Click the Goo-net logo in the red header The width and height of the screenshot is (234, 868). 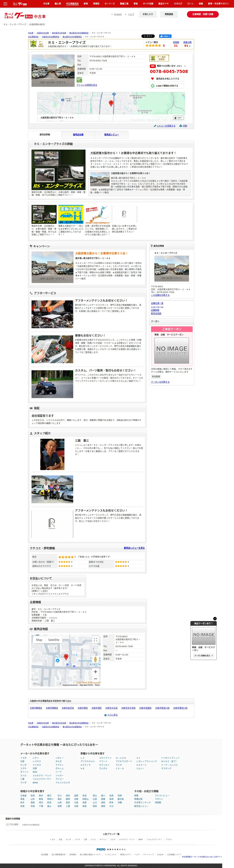pyautogui.click(x=20, y=4)
